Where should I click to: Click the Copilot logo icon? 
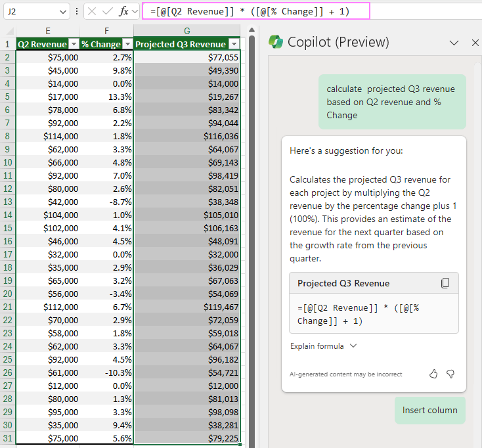tap(276, 42)
